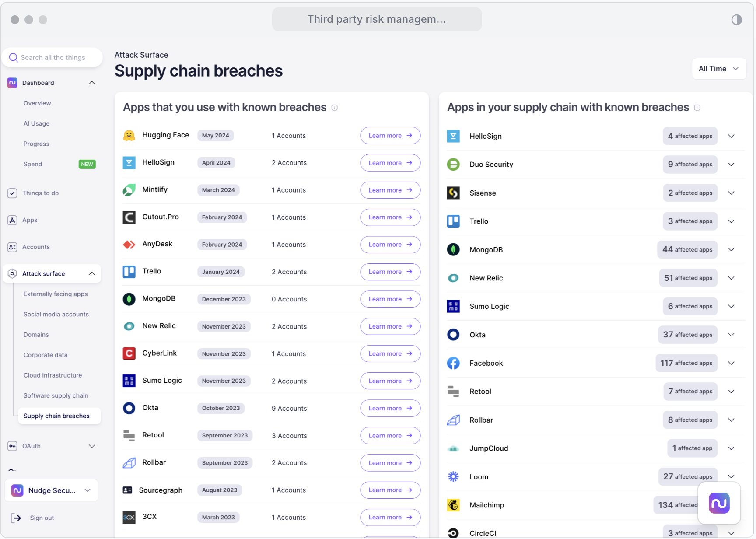Expand the MongoDB 44 affected apps row

pos(731,249)
